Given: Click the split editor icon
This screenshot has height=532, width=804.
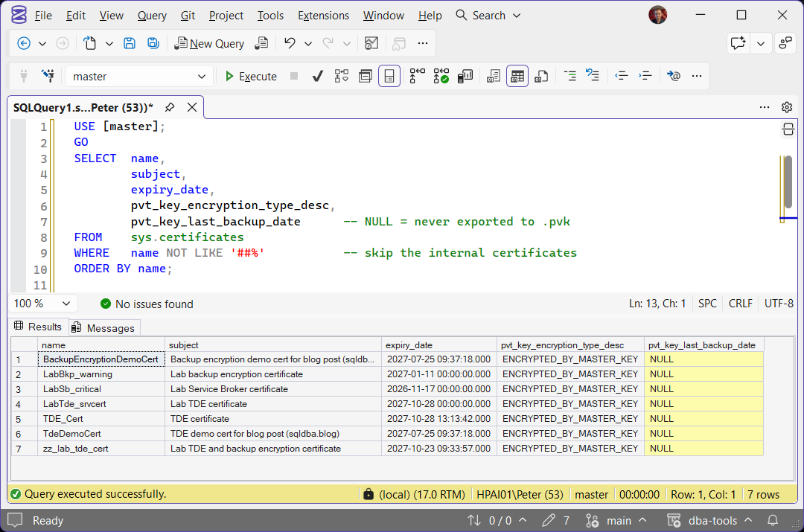Looking at the screenshot, I should (x=788, y=129).
